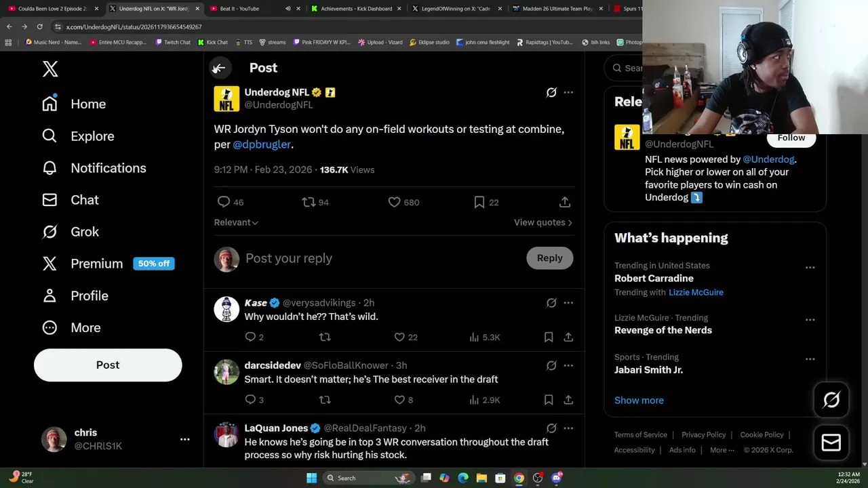This screenshot has height=488, width=868.
Task: Open three-dot menu on Kase's reply
Action: click(568, 303)
